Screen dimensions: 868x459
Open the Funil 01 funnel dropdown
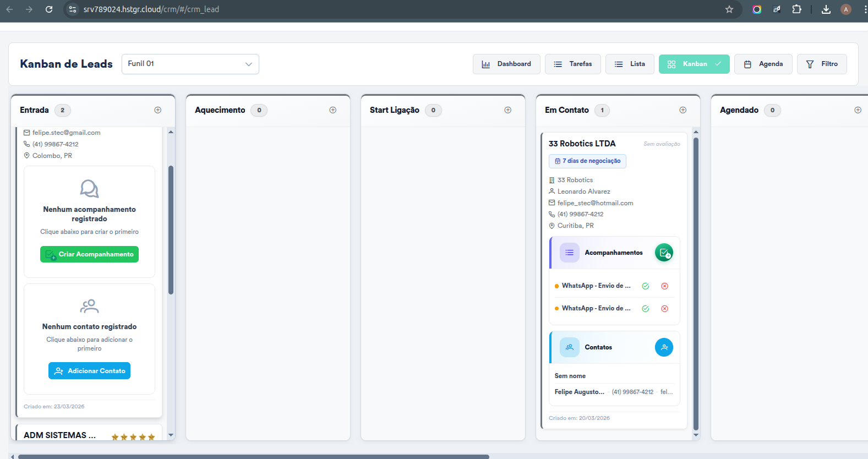190,64
